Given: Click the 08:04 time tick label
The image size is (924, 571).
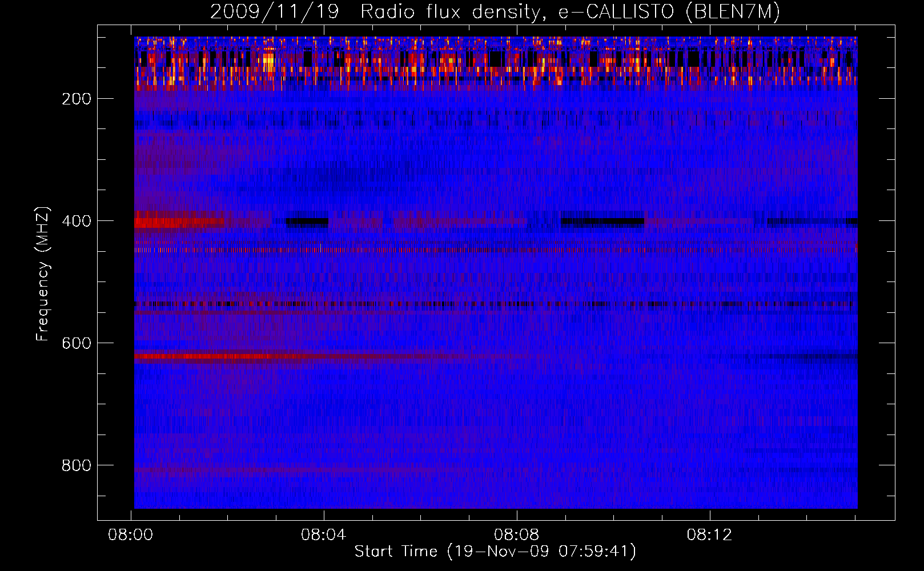Looking at the screenshot, I should pos(324,534).
